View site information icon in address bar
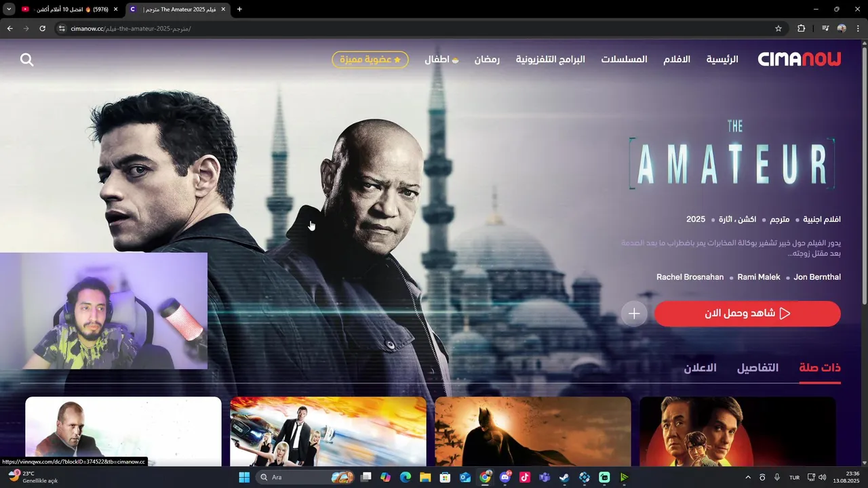 tap(61, 28)
